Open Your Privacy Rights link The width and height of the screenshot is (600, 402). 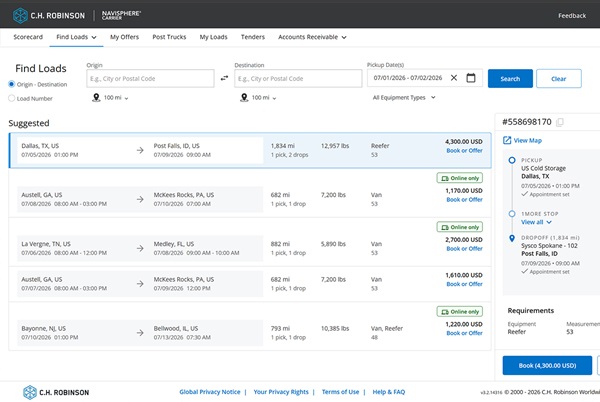pos(281,392)
